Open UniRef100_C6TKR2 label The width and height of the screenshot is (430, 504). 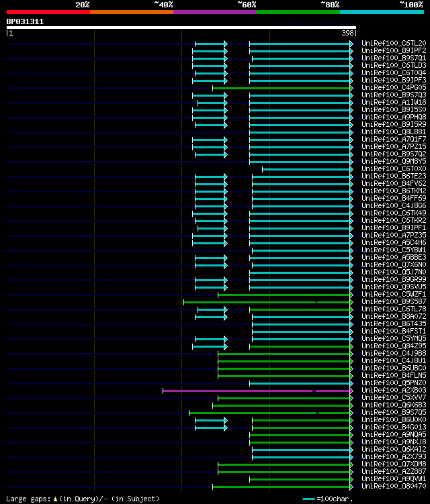394,221
